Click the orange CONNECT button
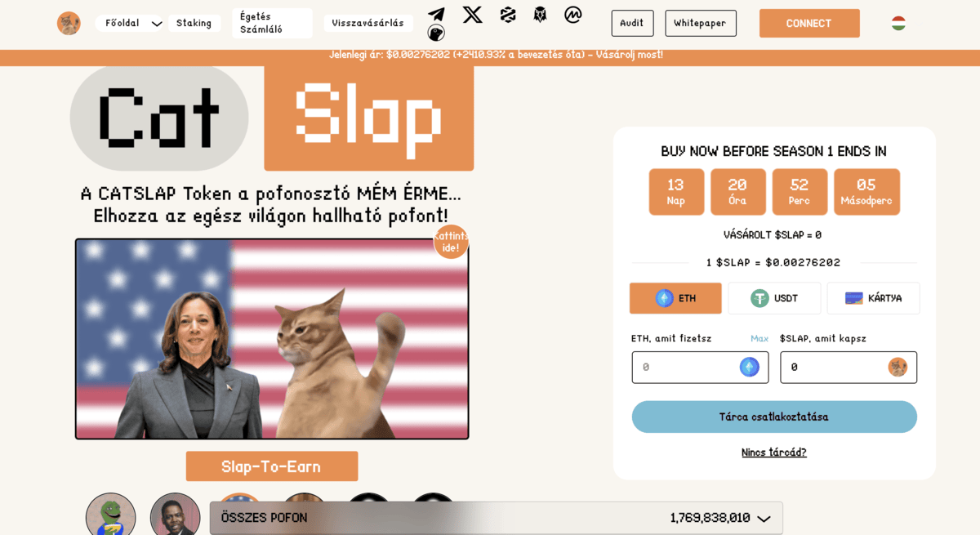The image size is (980, 535). tap(809, 23)
